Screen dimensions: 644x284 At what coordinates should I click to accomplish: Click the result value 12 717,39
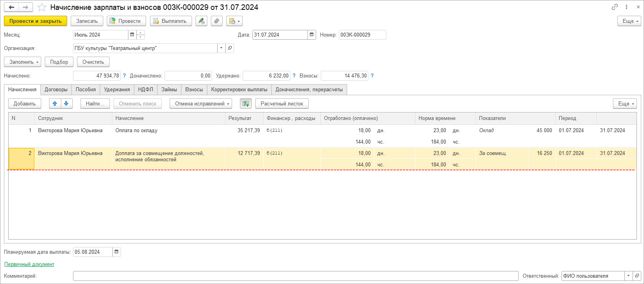point(249,153)
